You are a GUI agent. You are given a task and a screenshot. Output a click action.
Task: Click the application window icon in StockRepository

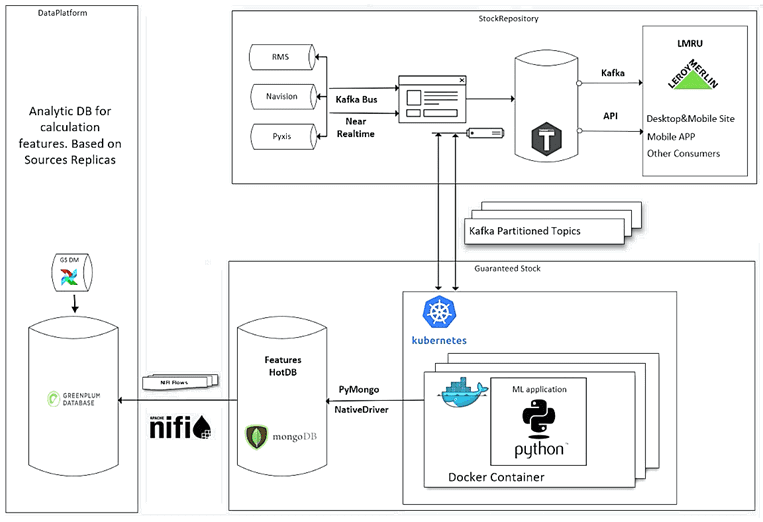(x=432, y=99)
